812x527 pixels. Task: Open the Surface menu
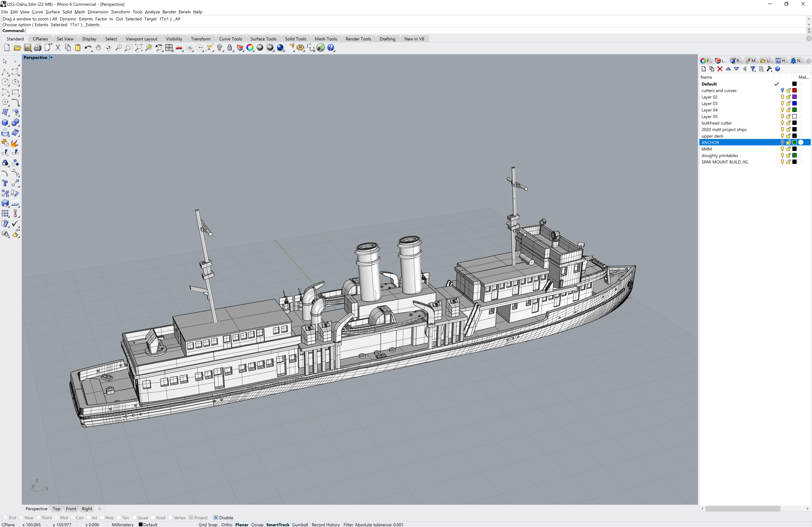(x=53, y=12)
